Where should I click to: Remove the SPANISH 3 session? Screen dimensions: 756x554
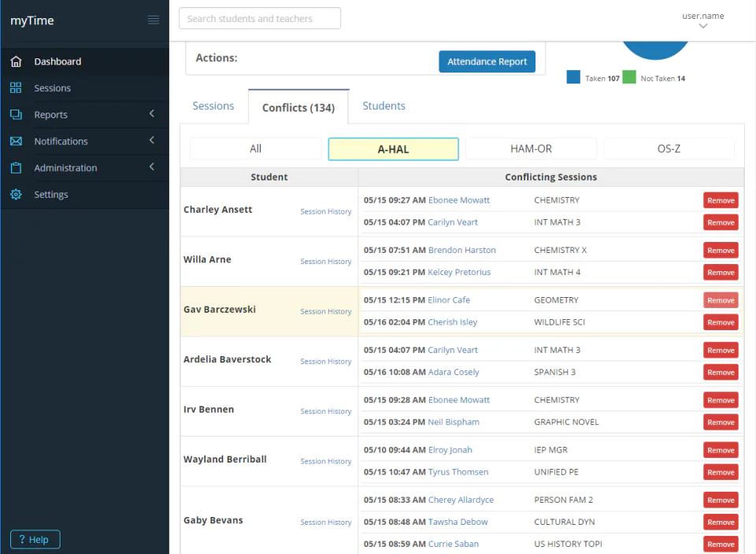tap(721, 372)
